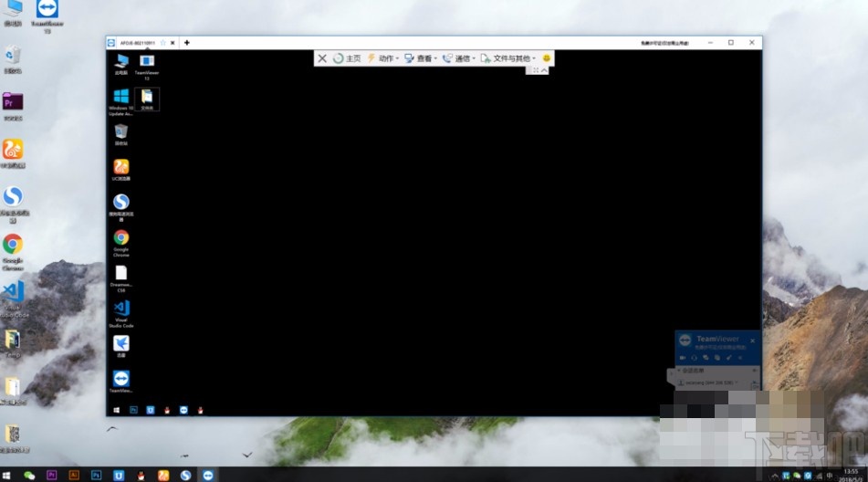This screenshot has height=482, width=868.
Task: Select bottom TeamViewer shortcut on remote desktop
Action: [121, 382]
